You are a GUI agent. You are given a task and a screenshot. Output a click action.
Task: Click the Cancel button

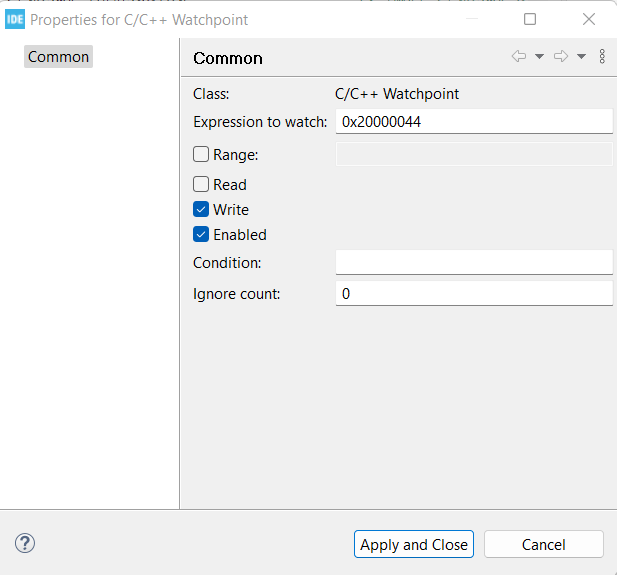coord(543,544)
